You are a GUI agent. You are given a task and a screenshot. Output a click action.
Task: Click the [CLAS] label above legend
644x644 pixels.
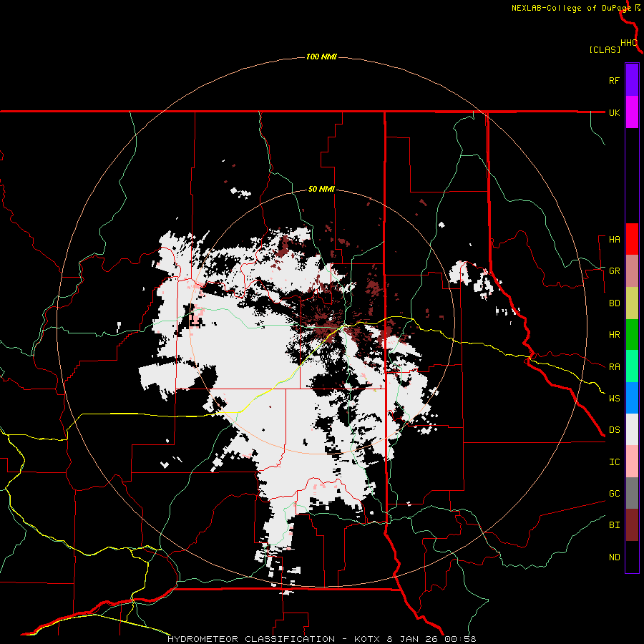click(x=605, y=49)
